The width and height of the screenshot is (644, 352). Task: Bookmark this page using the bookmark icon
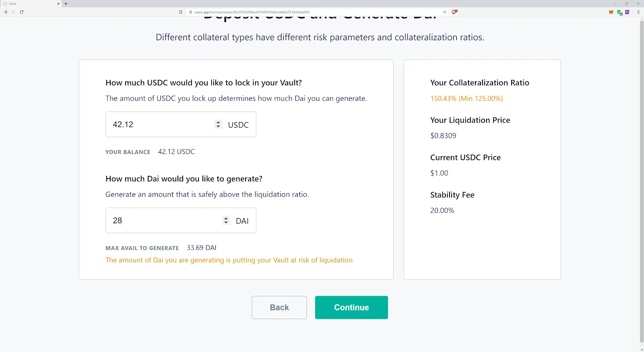click(181, 12)
